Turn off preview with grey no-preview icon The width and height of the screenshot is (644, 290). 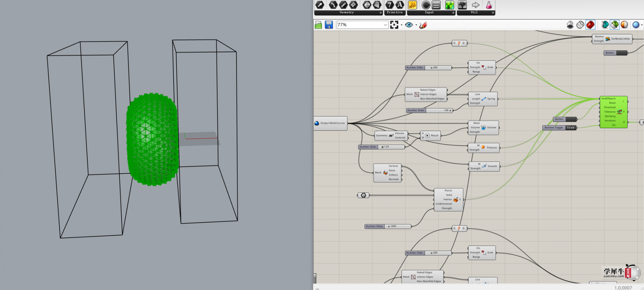(570, 25)
